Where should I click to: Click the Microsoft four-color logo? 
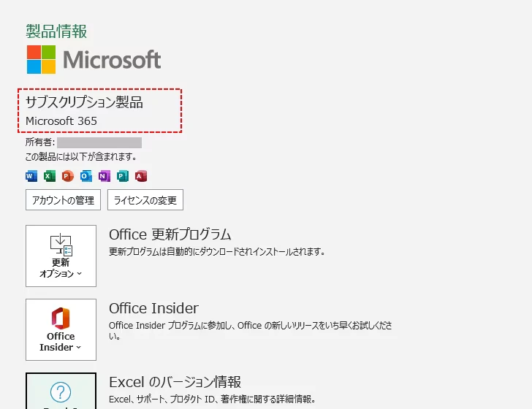click(x=42, y=59)
